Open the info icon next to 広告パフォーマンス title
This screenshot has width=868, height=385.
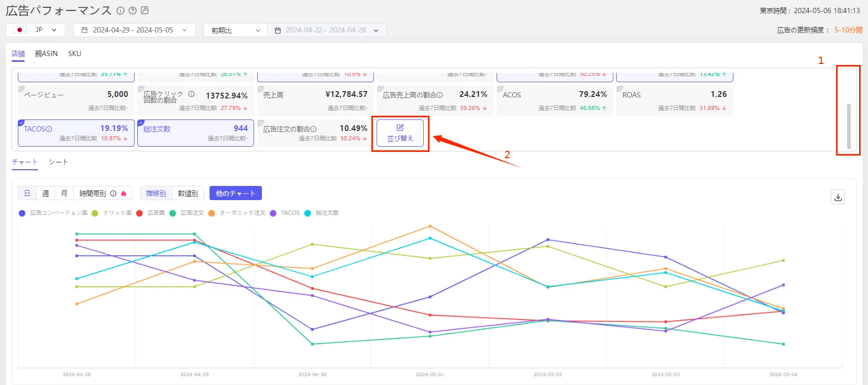pyautogui.click(x=120, y=10)
